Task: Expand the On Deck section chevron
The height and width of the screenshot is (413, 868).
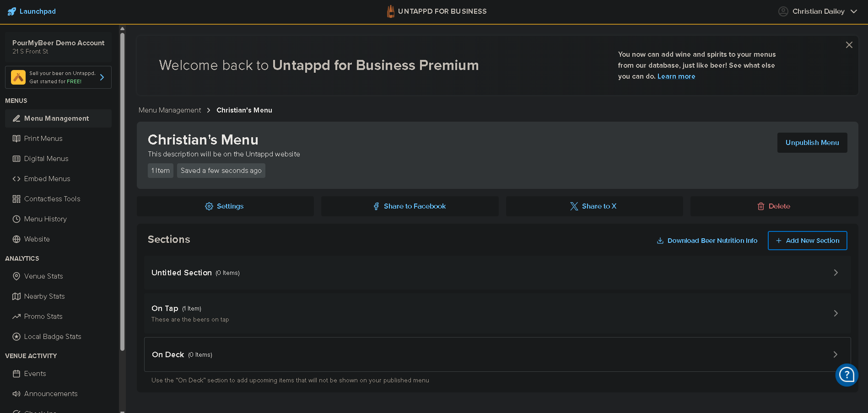Action: click(835, 354)
